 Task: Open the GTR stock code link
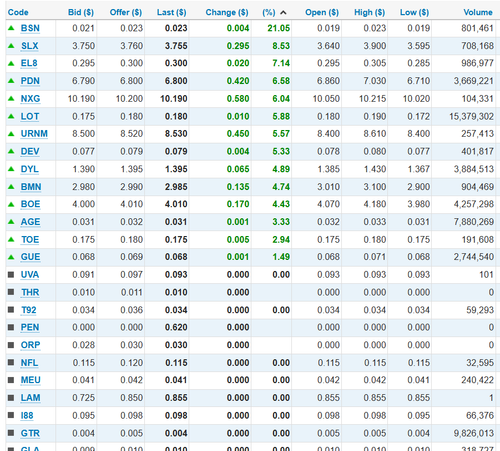(30, 433)
